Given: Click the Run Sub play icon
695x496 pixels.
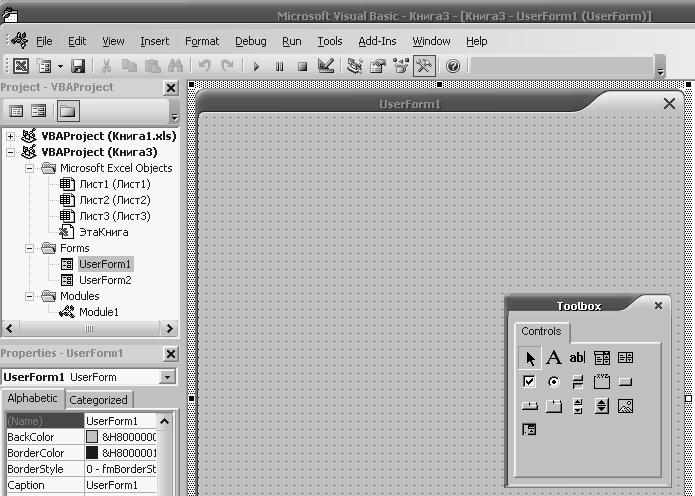Looking at the screenshot, I should pos(256,66).
